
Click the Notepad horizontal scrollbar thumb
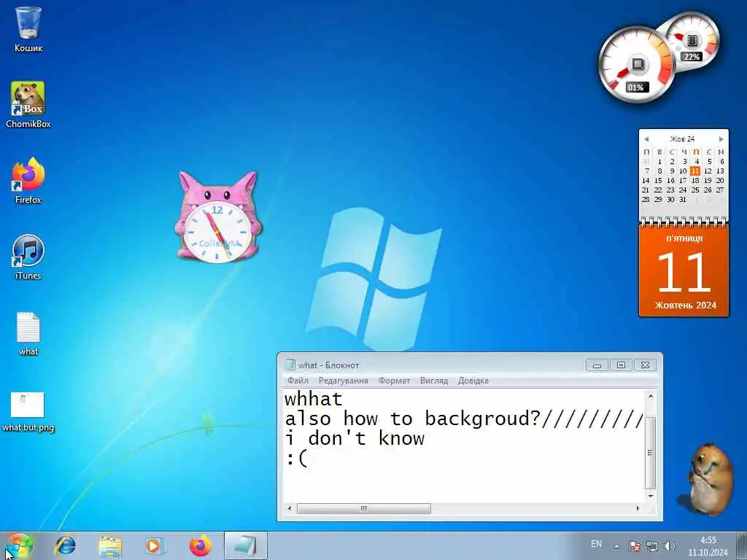click(x=363, y=508)
